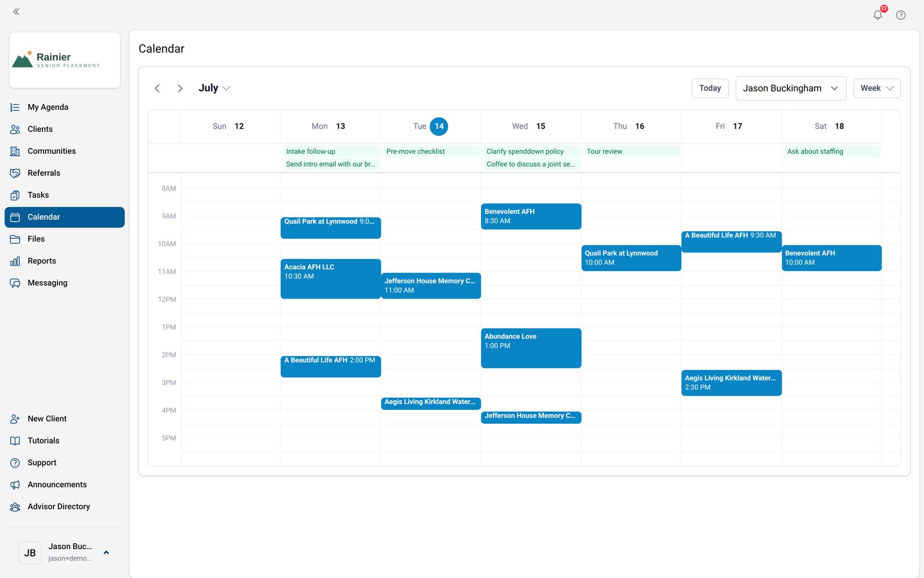
Task: Collapse the sidebar with double-chevron icon
Action: [16, 12]
